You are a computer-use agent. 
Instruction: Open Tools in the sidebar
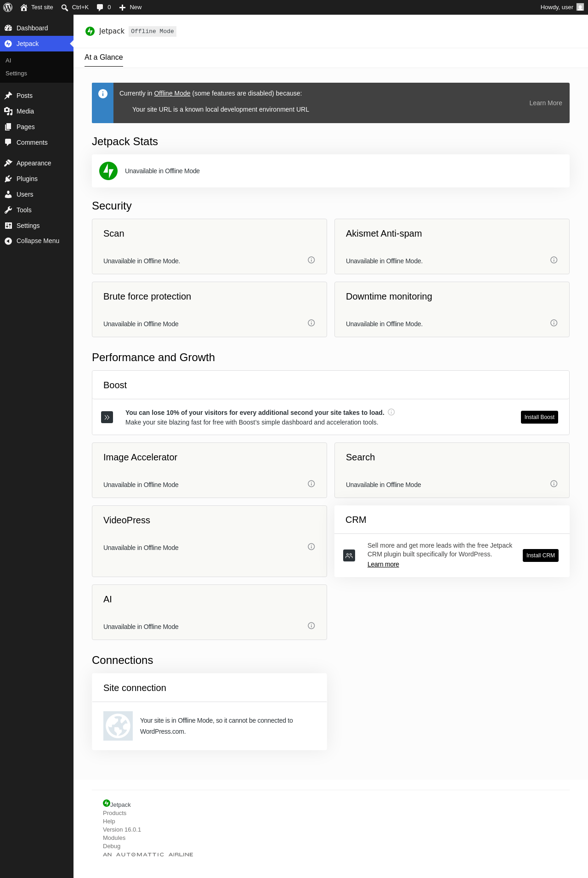tap(37, 210)
